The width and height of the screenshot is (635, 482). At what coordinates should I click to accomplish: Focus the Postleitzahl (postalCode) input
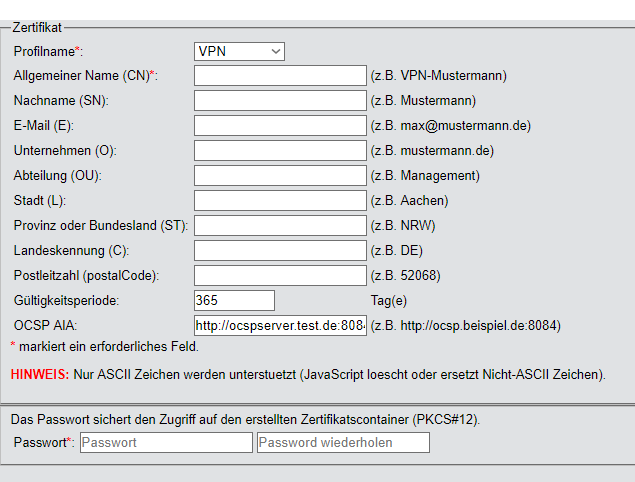click(280, 275)
